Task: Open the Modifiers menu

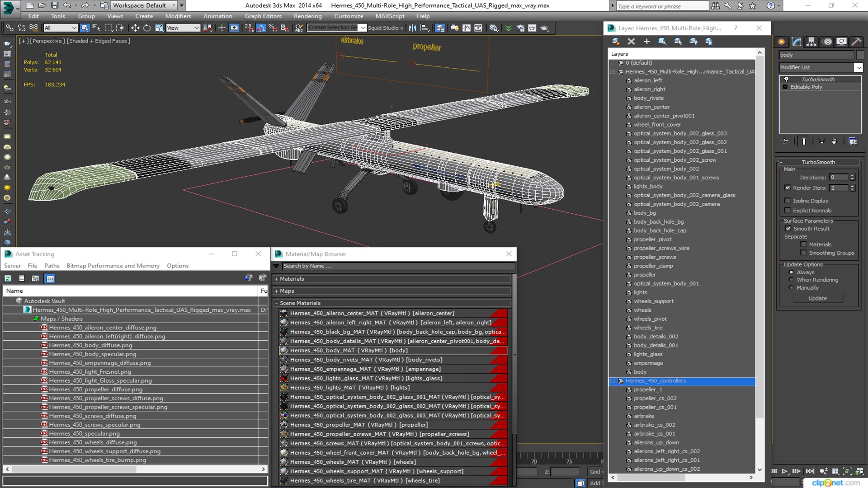Action: click(178, 16)
